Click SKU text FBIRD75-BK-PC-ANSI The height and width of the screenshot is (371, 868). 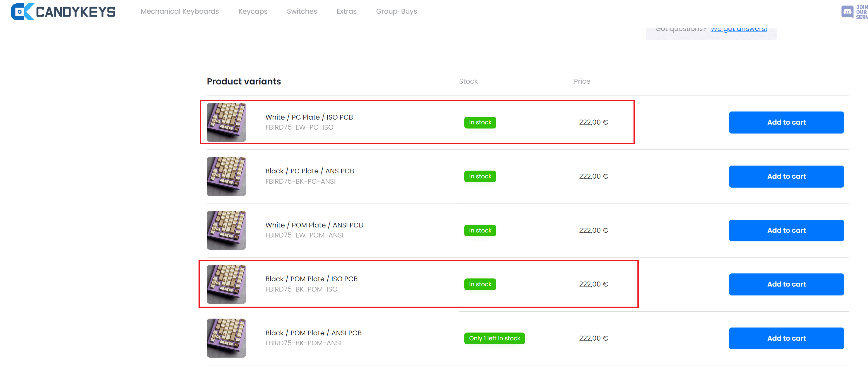tap(300, 181)
